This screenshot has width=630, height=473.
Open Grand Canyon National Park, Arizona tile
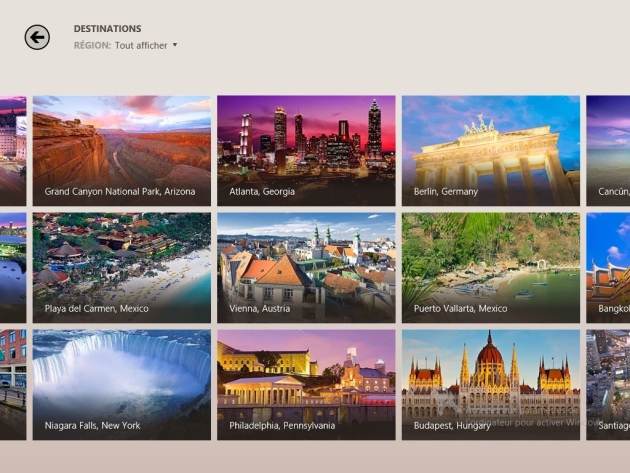coord(122,151)
